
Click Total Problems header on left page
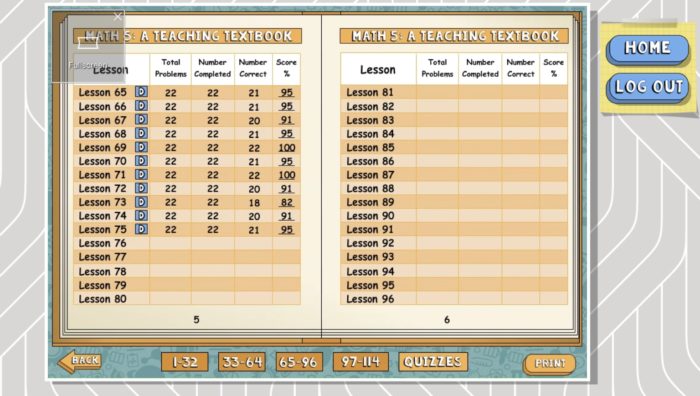171,68
